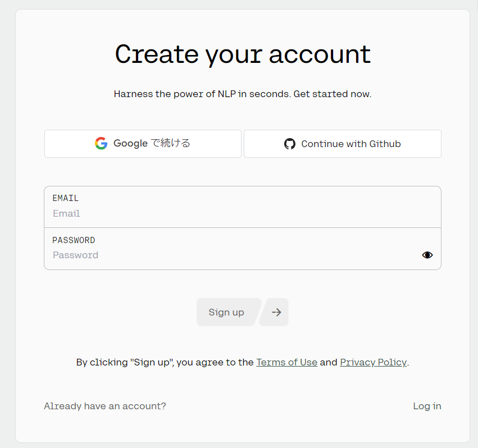Click the 'By clicking "Sign up"' phrase

pyautogui.click(x=125, y=362)
